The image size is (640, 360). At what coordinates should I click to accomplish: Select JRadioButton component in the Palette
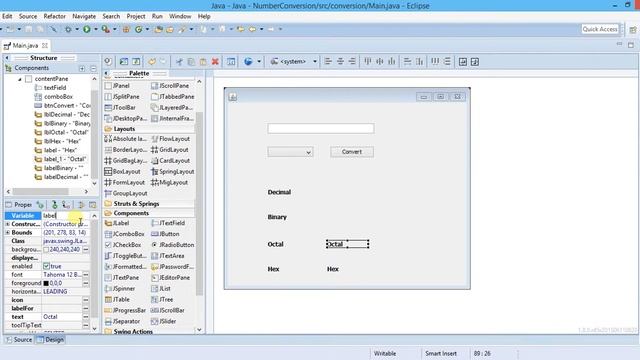point(172,245)
